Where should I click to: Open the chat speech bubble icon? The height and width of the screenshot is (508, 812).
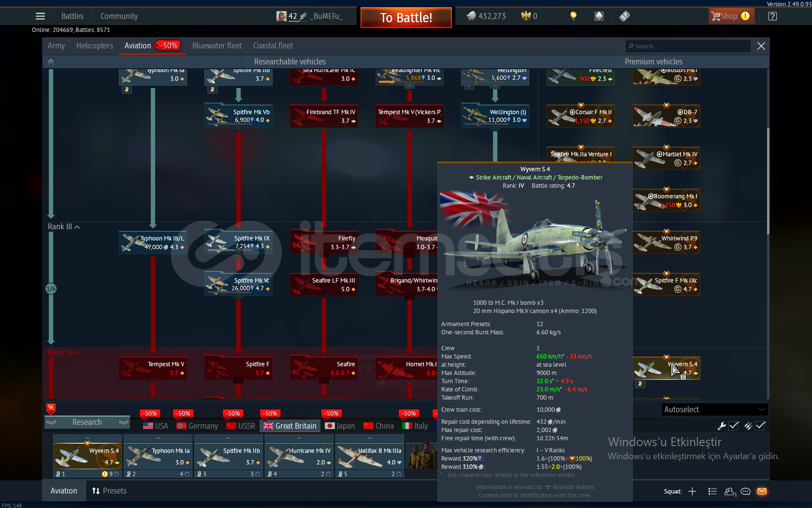(745, 492)
